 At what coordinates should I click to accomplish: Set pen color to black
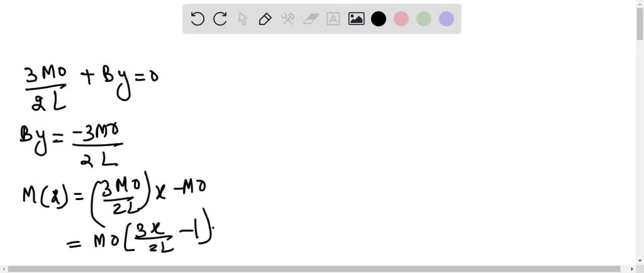378,19
